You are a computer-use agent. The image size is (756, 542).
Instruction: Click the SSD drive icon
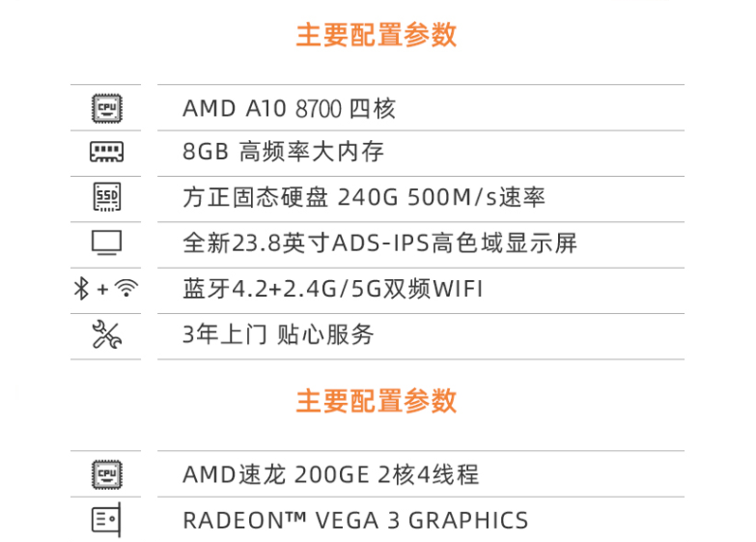coord(106,197)
